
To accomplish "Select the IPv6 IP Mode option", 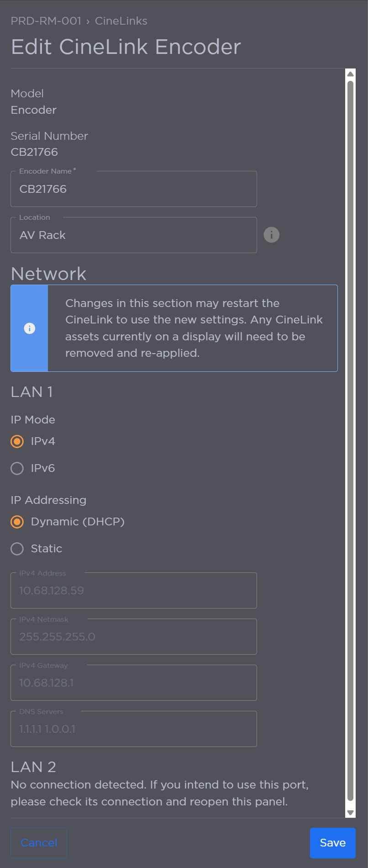I will (x=17, y=468).
